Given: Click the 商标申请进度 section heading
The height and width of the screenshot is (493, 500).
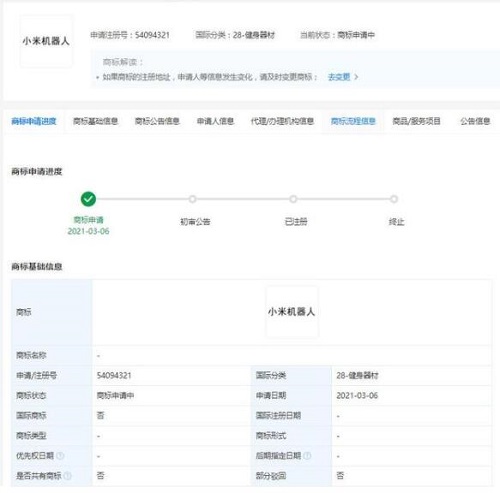Looking at the screenshot, I should [x=37, y=172].
